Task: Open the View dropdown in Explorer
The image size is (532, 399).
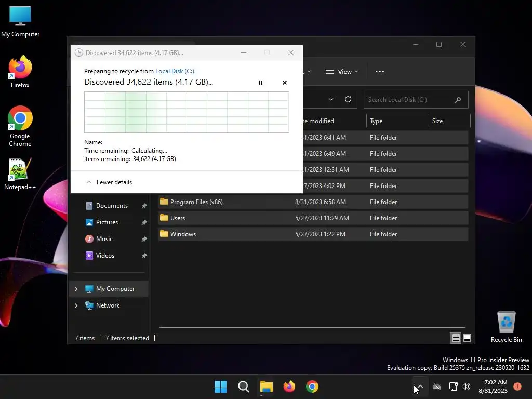Action: click(x=342, y=72)
